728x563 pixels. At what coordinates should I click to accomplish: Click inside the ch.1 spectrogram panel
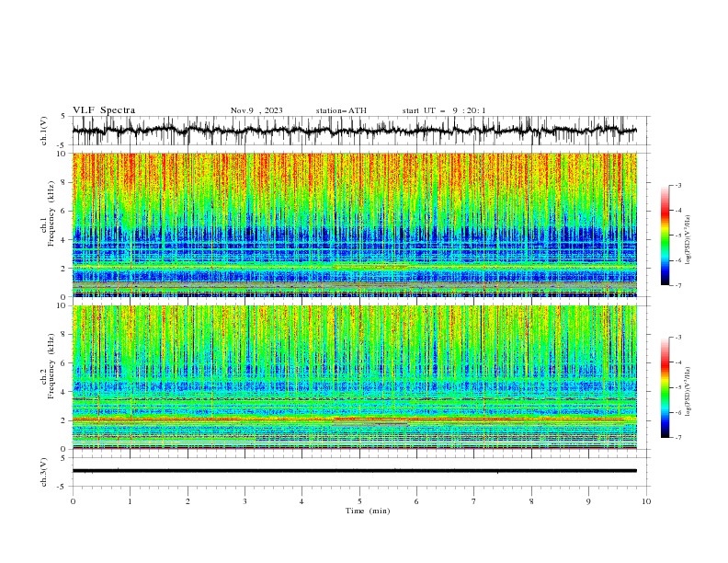(354, 224)
